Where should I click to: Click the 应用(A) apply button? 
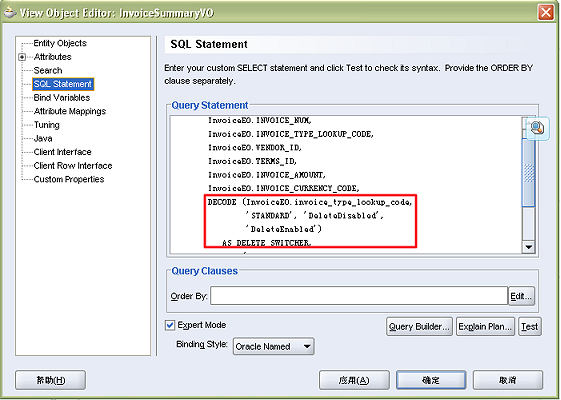(x=354, y=380)
